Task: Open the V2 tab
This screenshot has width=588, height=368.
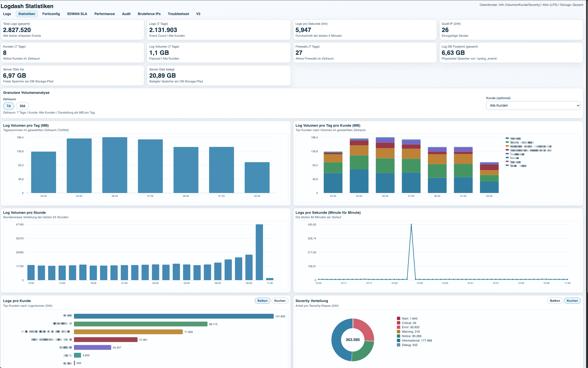Action: coord(198,14)
